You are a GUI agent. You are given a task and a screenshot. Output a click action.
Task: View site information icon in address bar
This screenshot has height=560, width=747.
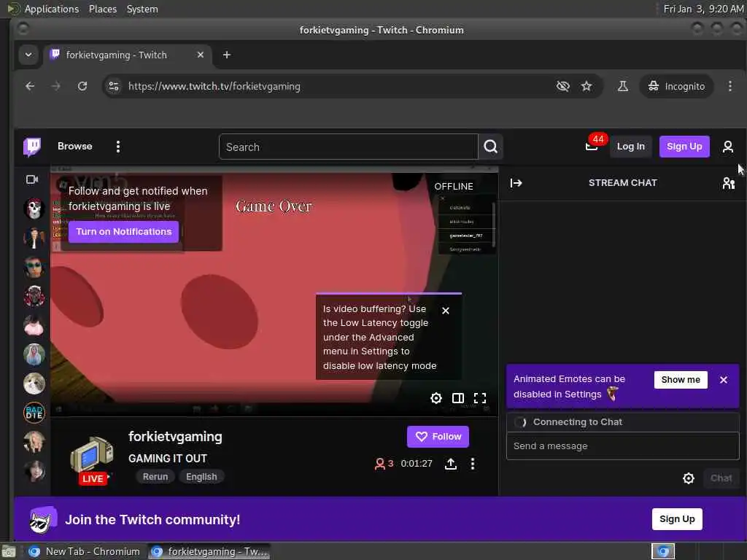pos(114,86)
